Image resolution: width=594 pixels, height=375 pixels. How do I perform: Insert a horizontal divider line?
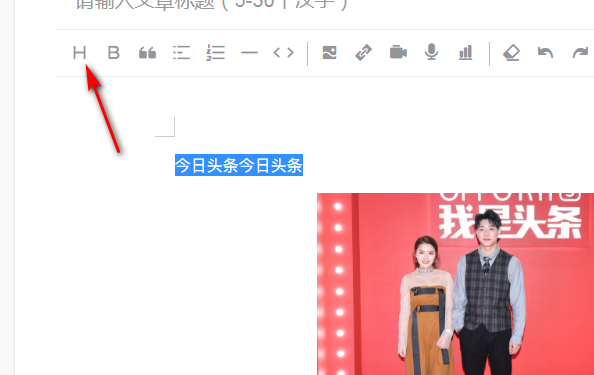pos(249,53)
